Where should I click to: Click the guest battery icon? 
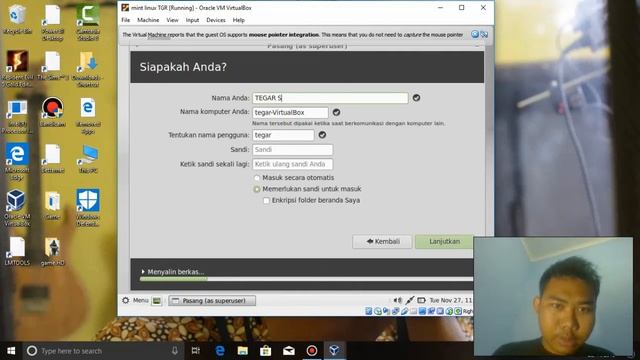coord(421,300)
